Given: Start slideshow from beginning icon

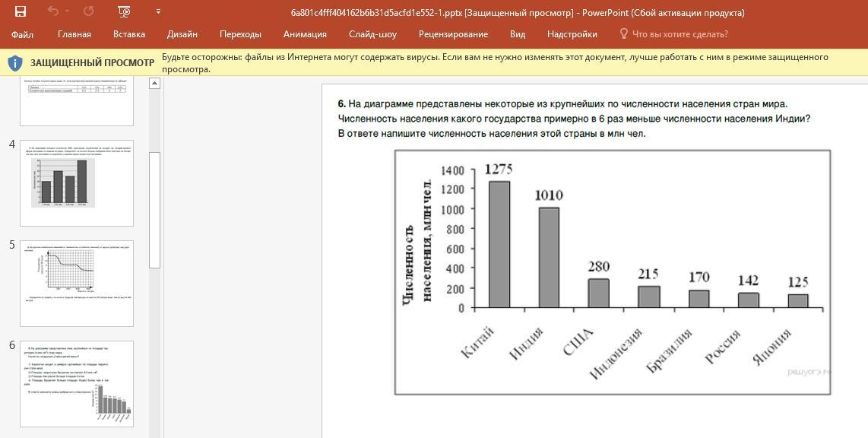Looking at the screenshot, I should coord(125,11).
